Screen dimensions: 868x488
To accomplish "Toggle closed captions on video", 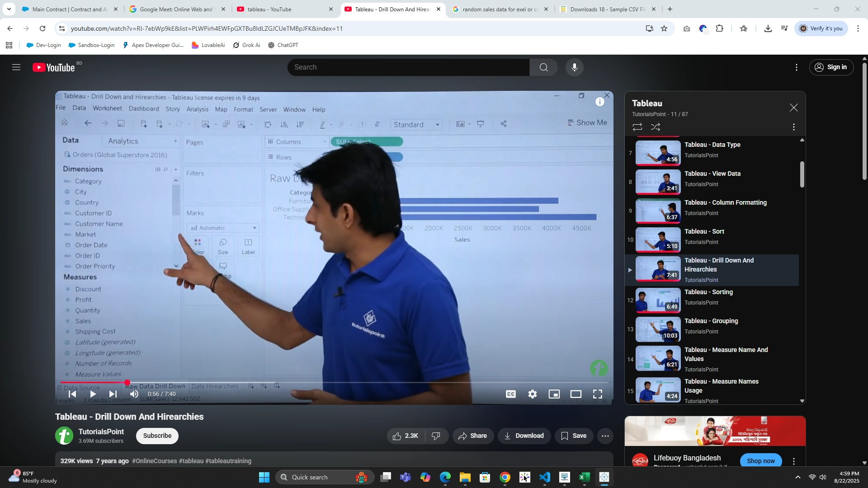I will (511, 394).
